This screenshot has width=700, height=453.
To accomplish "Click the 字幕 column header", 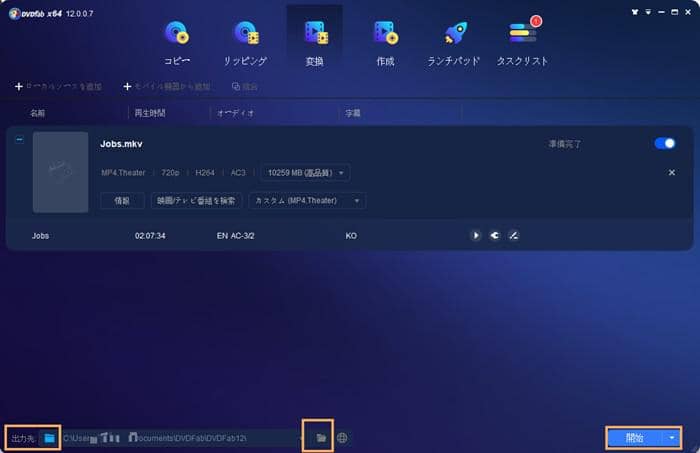I will click(353, 113).
